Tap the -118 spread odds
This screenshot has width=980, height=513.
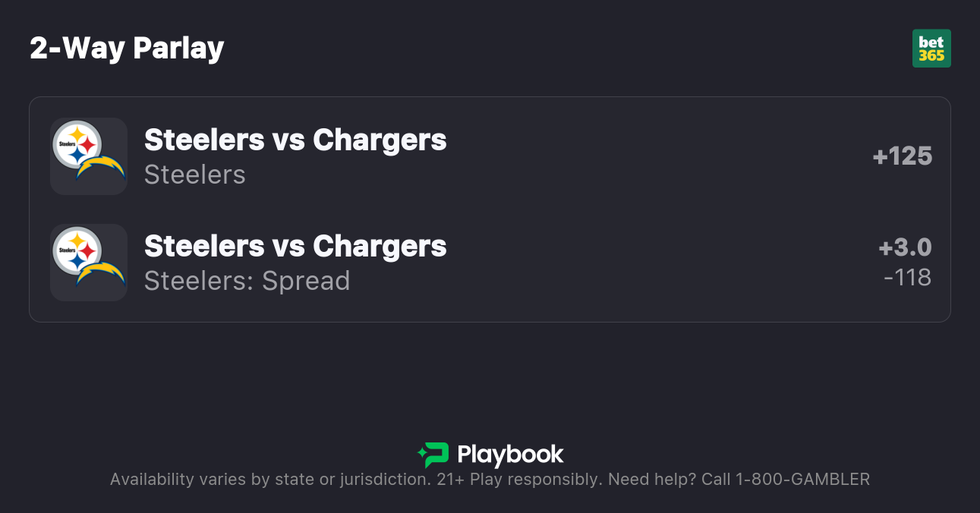point(907,278)
